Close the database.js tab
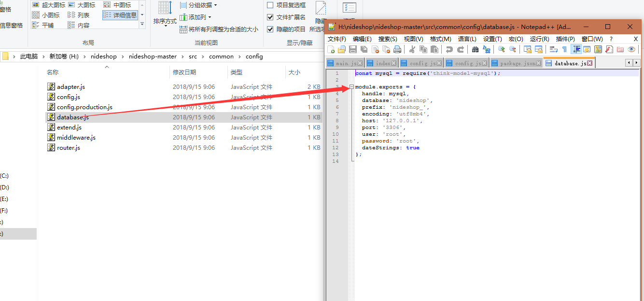644x301 pixels. point(589,63)
